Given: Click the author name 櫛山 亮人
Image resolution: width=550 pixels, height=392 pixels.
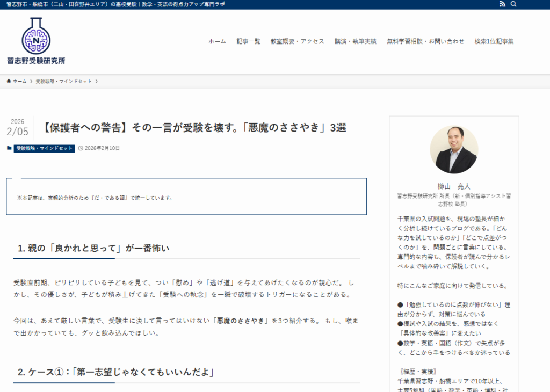Looking at the screenshot, I should [x=454, y=186].
